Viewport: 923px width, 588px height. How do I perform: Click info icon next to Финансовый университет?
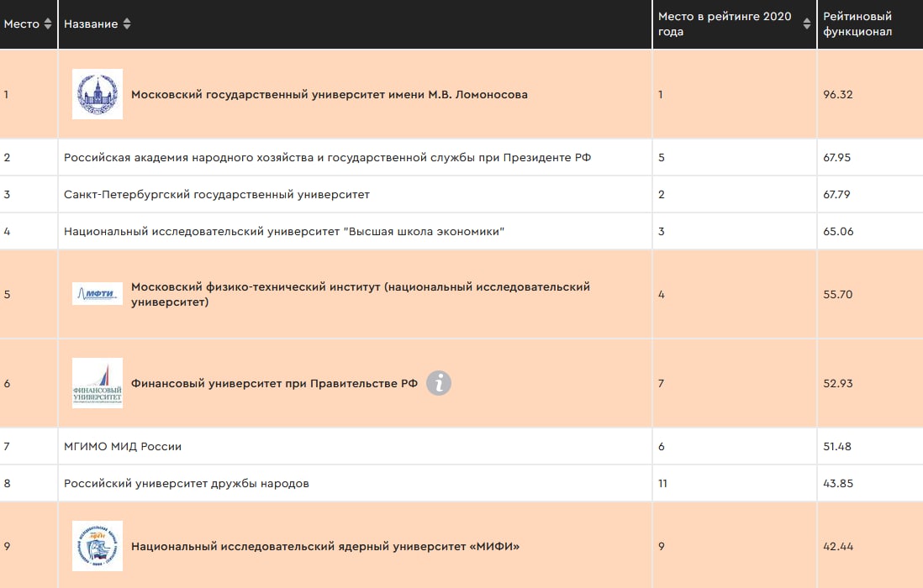point(439,383)
